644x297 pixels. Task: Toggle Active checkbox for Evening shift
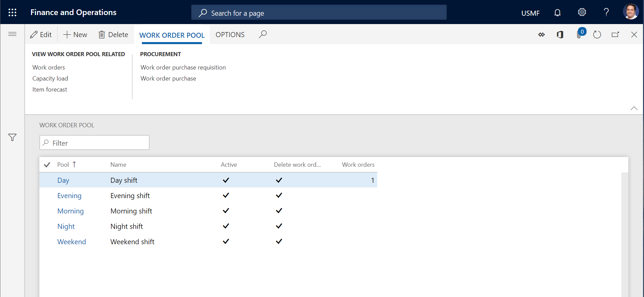tap(226, 195)
